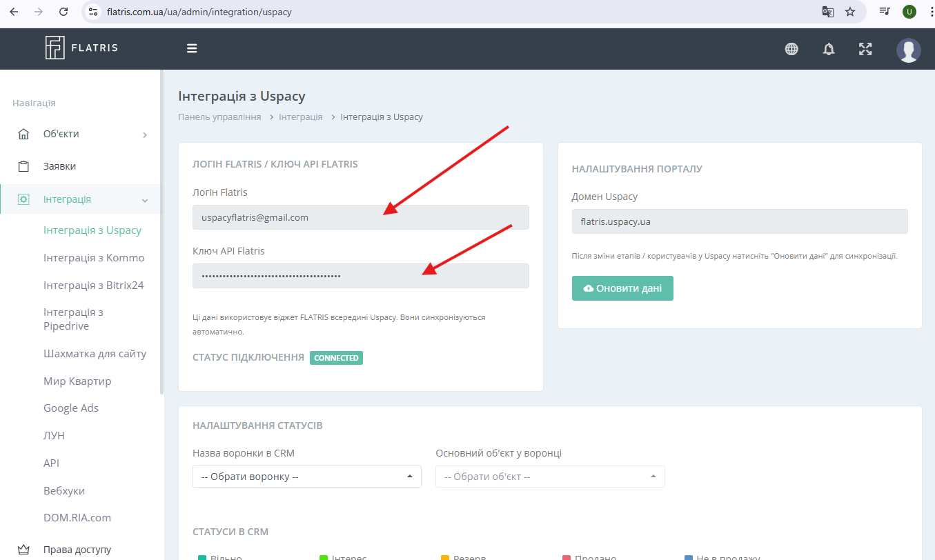Open Шахматка для сайту in sidebar

click(x=95, y=353)
